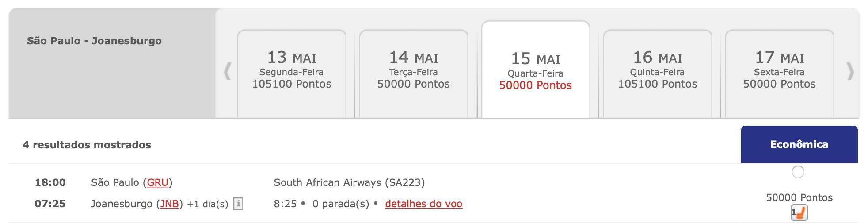The height and width of the screenshot is (224, 868).
Task: Select the Econômica fare radio button for SA223
Action: click(798, 172)
